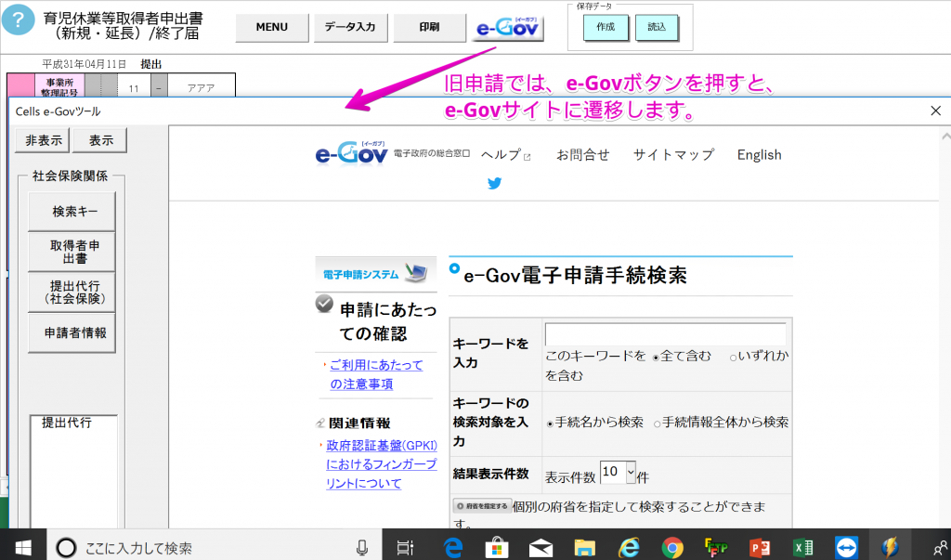
Task: Open ご利用にあたっての注意事項 link
Action: pyautogui.click(x=376, y=374)
